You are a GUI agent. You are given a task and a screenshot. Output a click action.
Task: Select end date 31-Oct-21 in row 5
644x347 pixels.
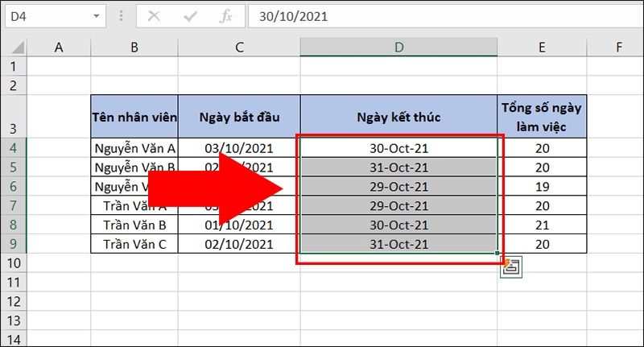coord(398,167)
